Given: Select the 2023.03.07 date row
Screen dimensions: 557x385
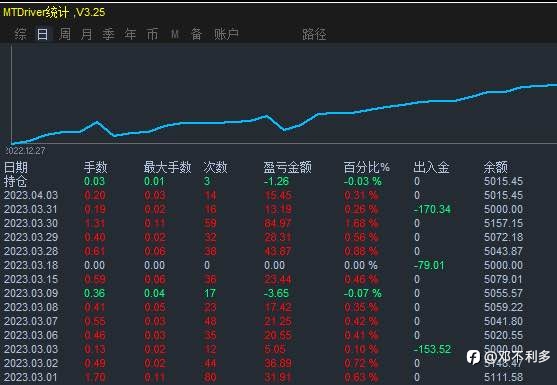Looking at the screenshot, I should pyautogui.click(x=31, y=321).
